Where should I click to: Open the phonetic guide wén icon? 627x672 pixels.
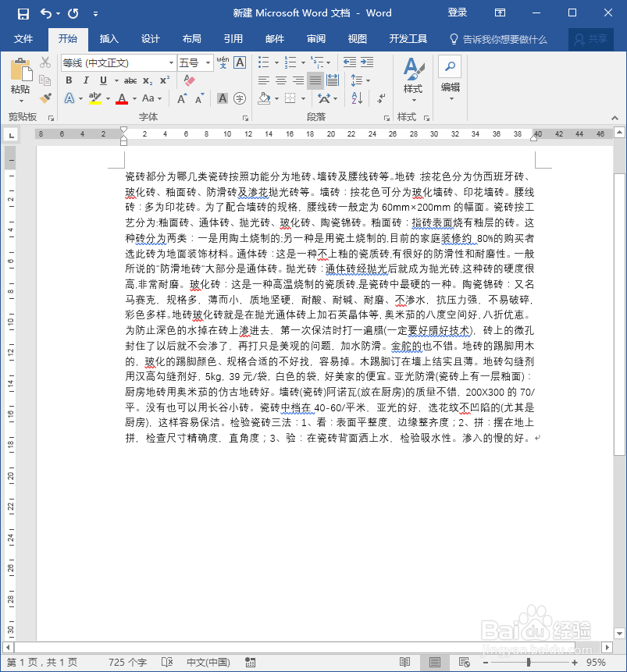pos(223,62)
